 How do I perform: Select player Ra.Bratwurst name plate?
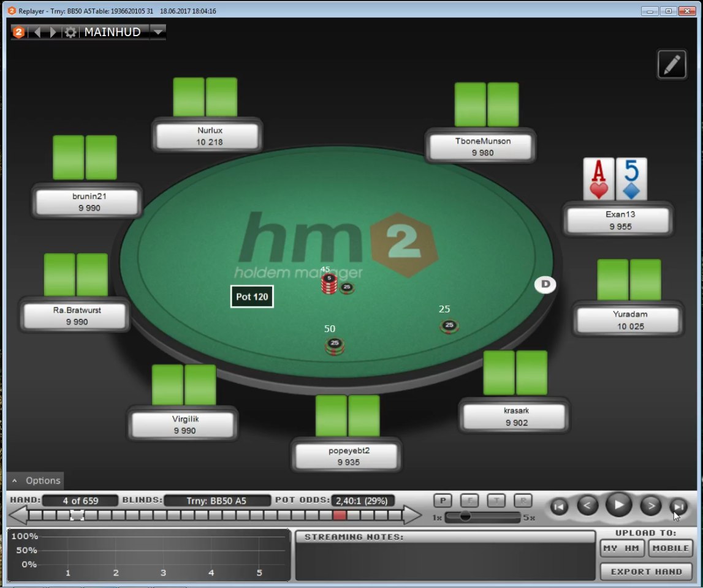coord(75,316)
